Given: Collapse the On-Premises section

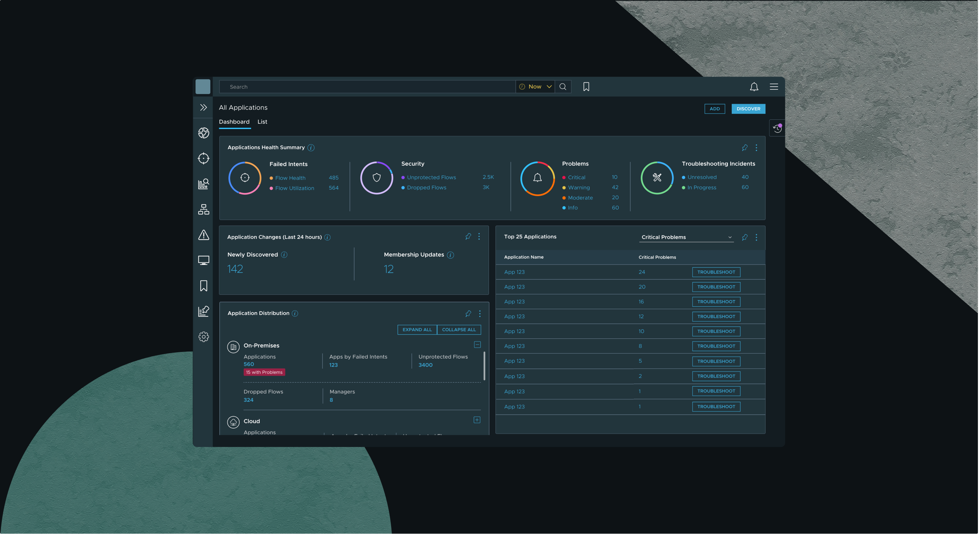Looking at the screenshot, I should (477, 345).
